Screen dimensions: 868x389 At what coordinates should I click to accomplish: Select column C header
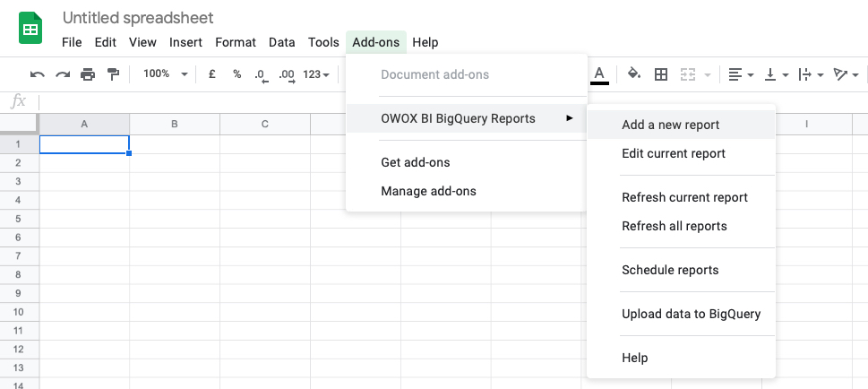click(264, 124)
